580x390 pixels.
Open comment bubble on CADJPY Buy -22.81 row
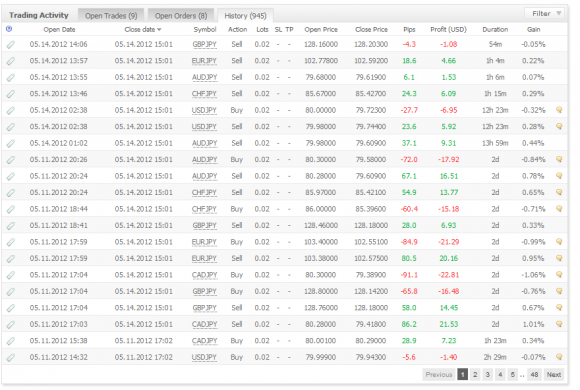[x=559, y=275]
